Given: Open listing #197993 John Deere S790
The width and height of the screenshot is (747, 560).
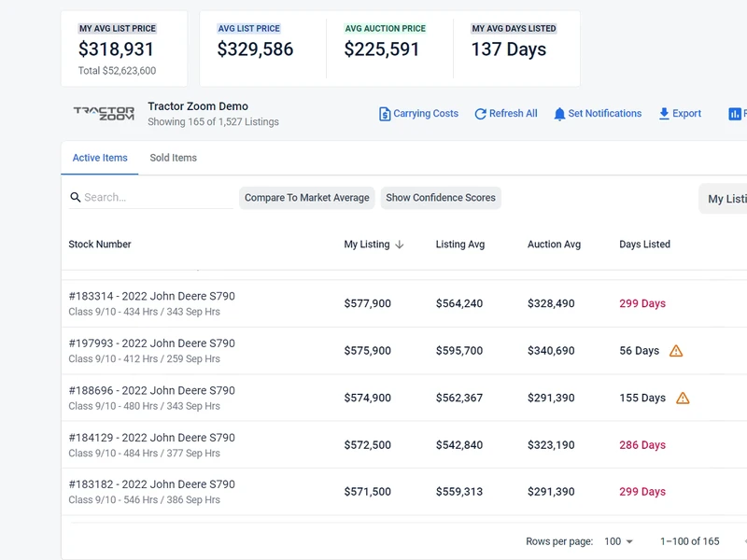Looking at the screenshot, I should [x=151, y=343].
